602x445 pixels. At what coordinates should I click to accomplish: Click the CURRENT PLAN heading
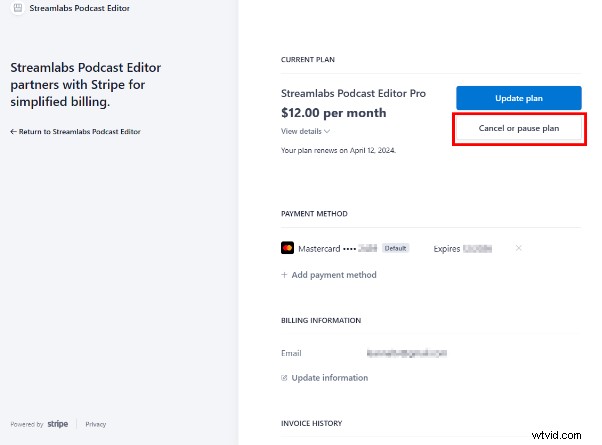click(308, 60)
